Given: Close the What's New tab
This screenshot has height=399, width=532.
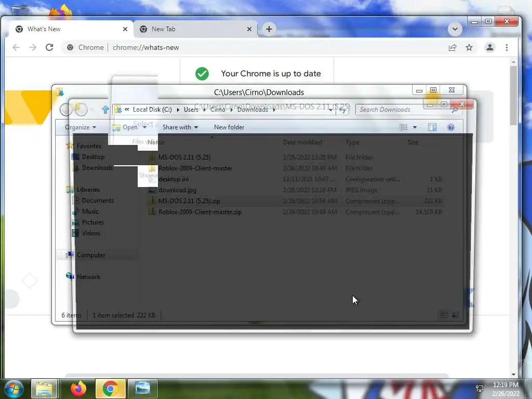Looking at the screenshot, I should (125, 29).
